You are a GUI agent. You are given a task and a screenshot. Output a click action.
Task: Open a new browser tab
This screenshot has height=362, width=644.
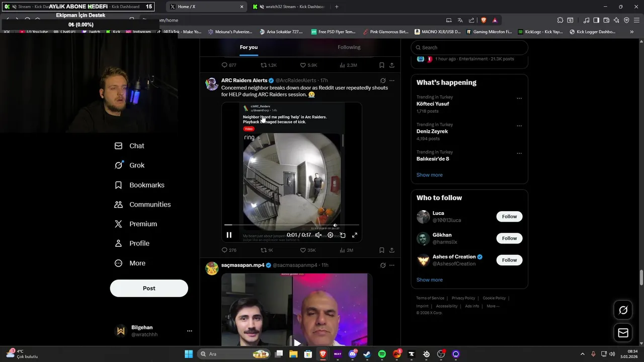pos(337,7)
